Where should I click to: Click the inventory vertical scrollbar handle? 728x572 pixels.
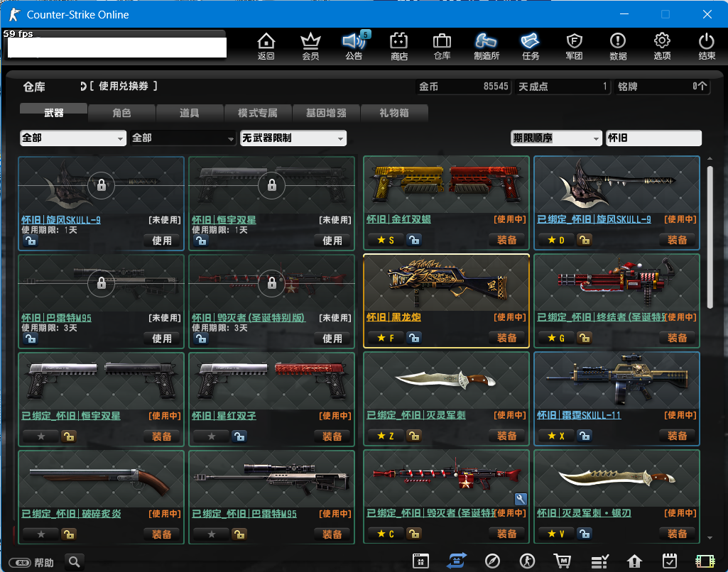710,236
